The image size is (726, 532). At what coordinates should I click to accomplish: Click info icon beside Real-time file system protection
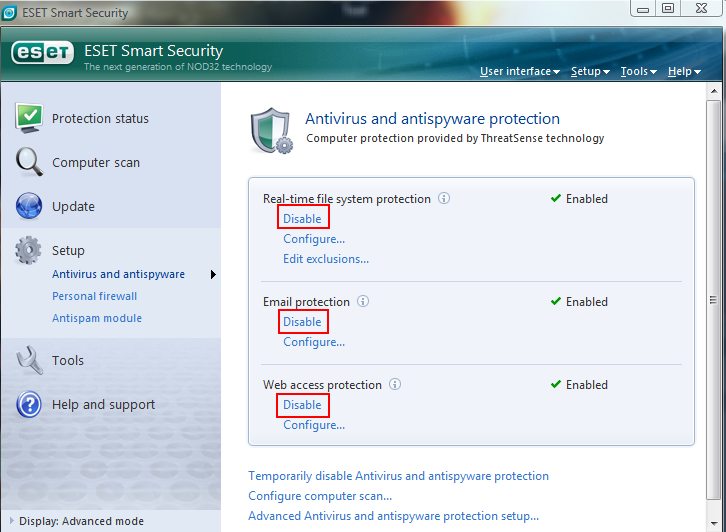[444, 198]
